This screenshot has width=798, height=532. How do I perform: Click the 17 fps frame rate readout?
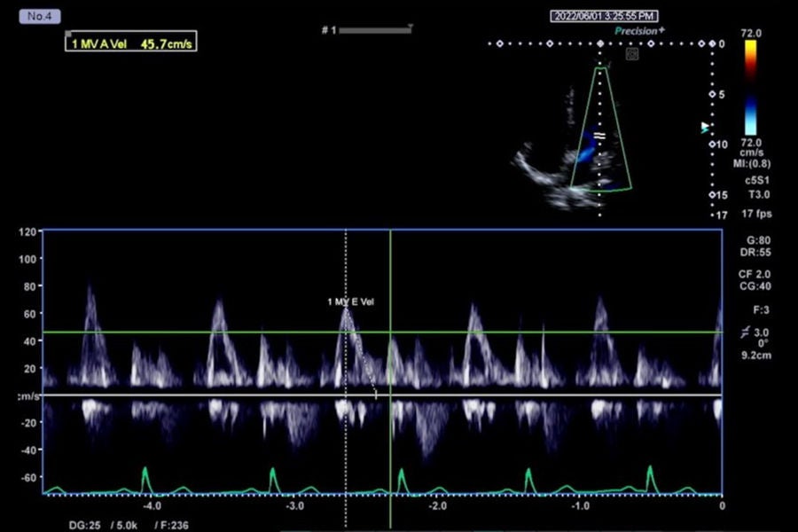756,214
